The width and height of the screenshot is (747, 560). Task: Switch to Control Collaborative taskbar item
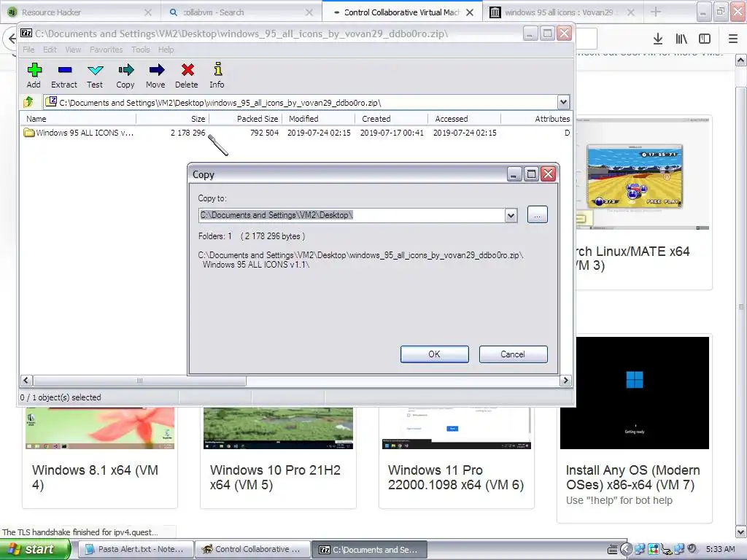point(252,550)
